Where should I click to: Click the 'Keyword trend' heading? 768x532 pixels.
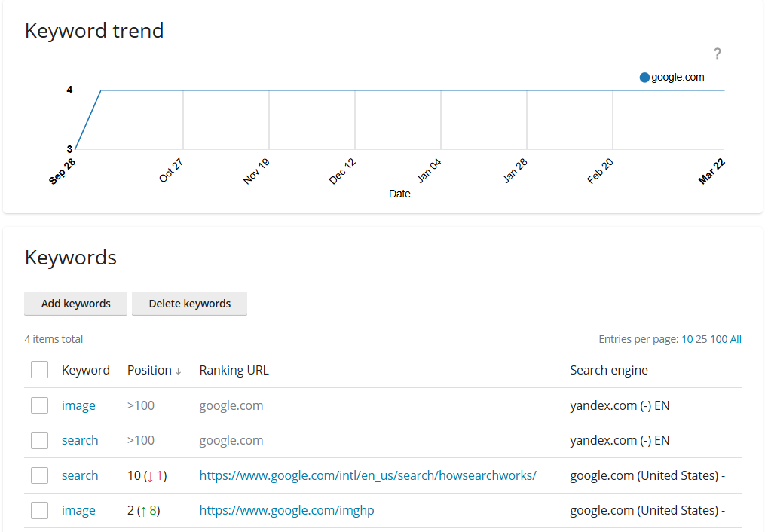[x=94, y=30]
